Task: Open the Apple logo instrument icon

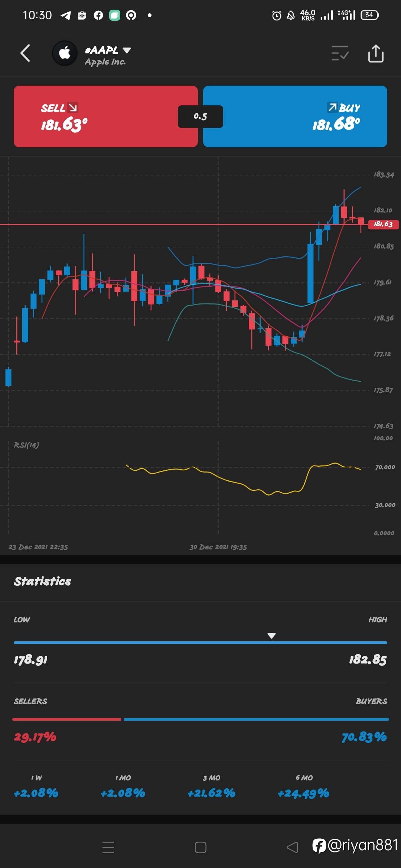Action: click(65, 53)
